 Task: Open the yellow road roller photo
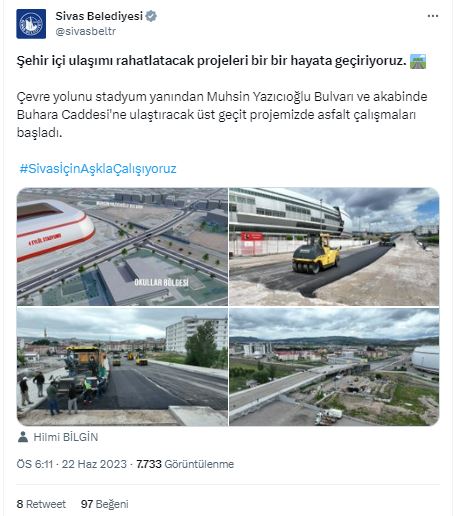334,247
